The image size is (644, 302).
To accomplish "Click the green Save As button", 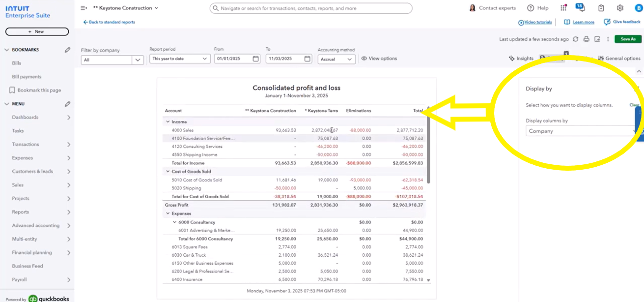I will 627,39.
